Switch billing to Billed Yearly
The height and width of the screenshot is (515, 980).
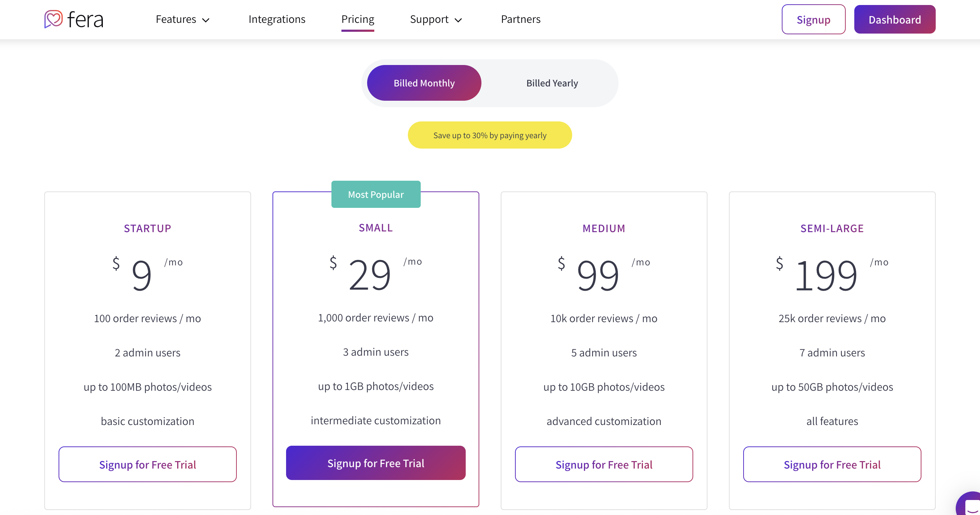pos(552,83)
